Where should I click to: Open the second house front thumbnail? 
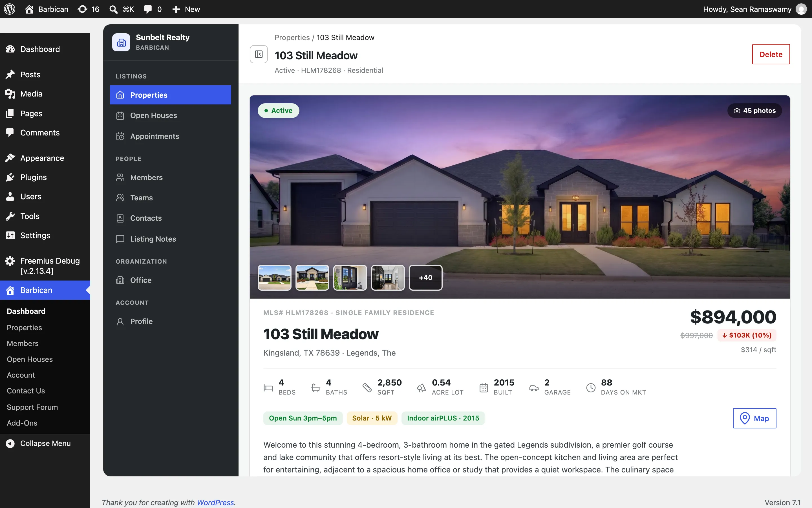(312, 277)
